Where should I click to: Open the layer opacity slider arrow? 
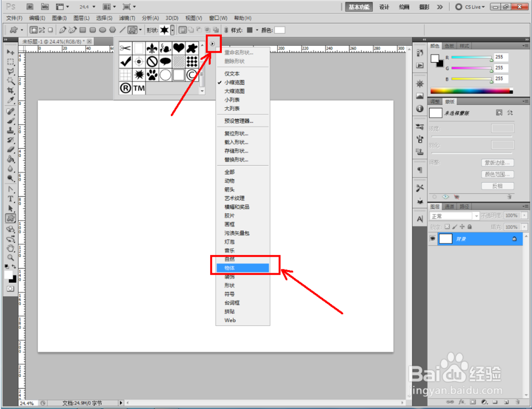pyautogui.click(x=525, y=215)
